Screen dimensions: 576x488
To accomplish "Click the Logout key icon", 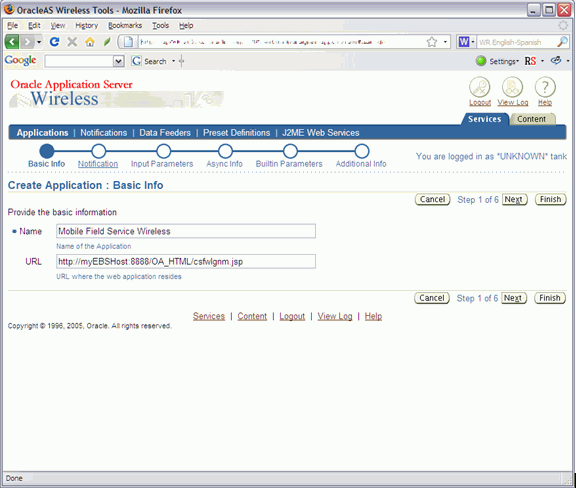I will click(480, 87).
